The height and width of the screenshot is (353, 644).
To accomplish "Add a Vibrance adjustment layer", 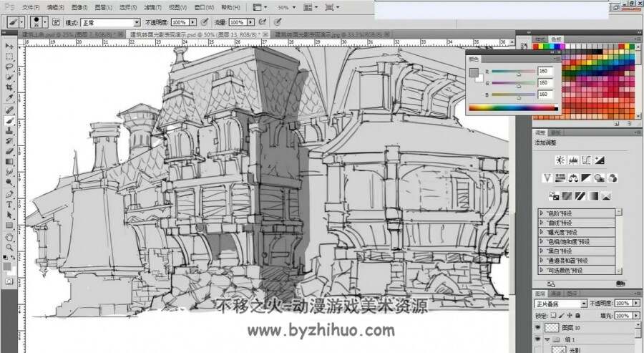I will pos(547,178).
